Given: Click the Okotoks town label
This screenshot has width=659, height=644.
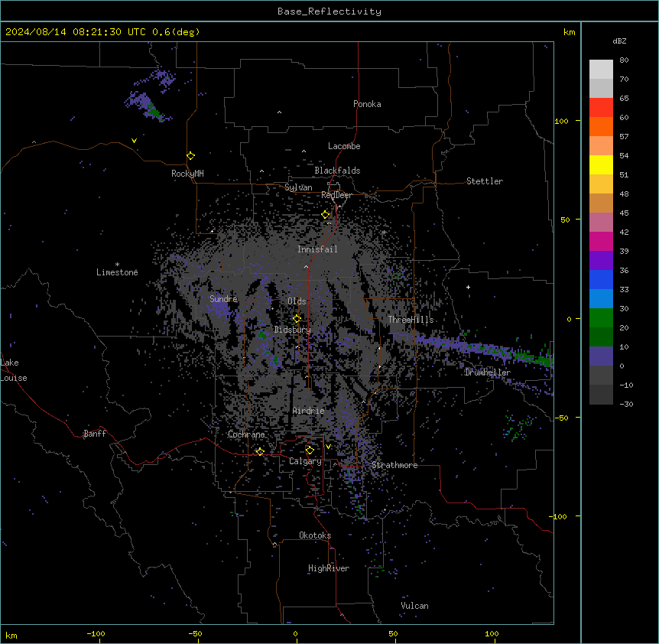Looking at the screenshot, I should tap(315, 535).
